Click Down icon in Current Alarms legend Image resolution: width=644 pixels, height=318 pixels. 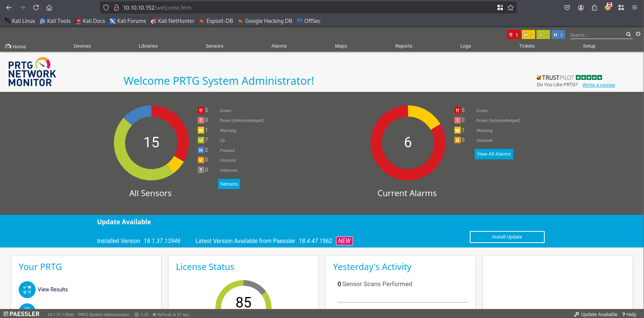tap(457, 110)
